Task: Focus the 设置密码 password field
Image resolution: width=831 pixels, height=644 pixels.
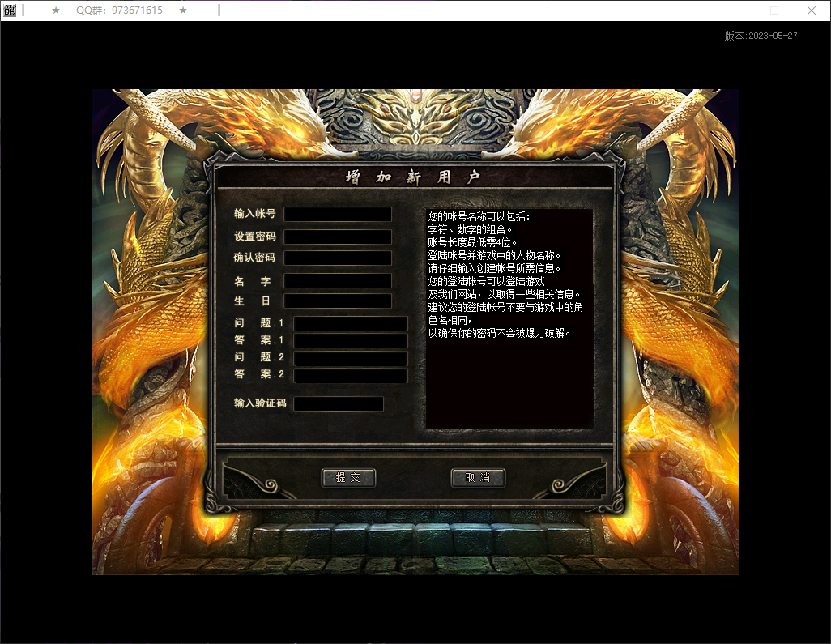Action: (338, 237)
